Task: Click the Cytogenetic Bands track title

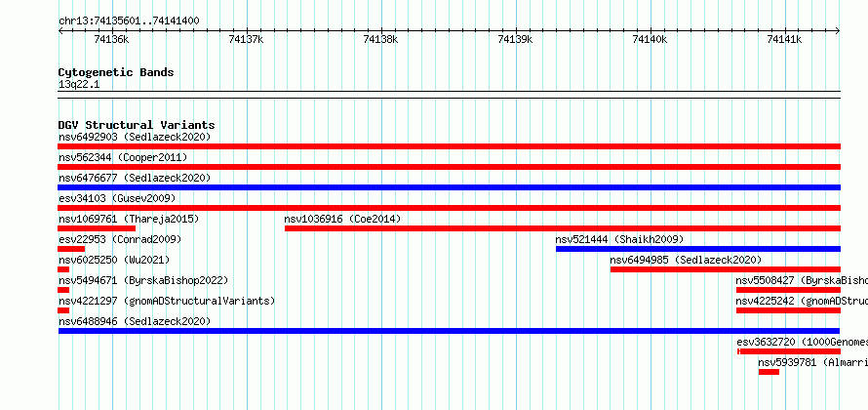Action: tap(116, 72)
